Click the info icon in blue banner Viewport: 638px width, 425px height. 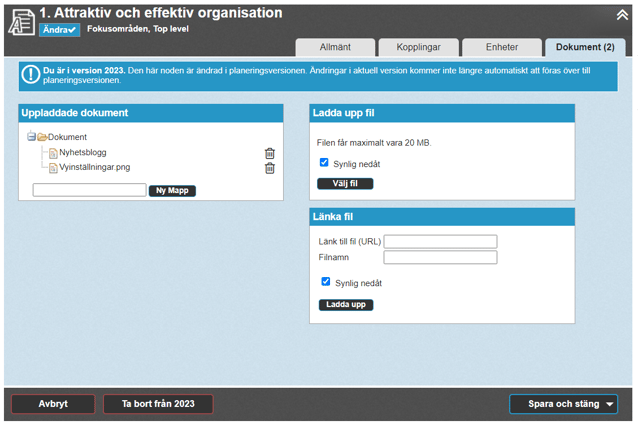click(30, 73)
